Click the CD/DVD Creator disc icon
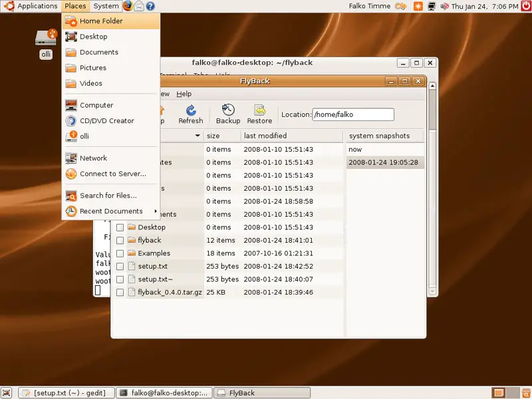532x399 pixels. click(71, 121)
